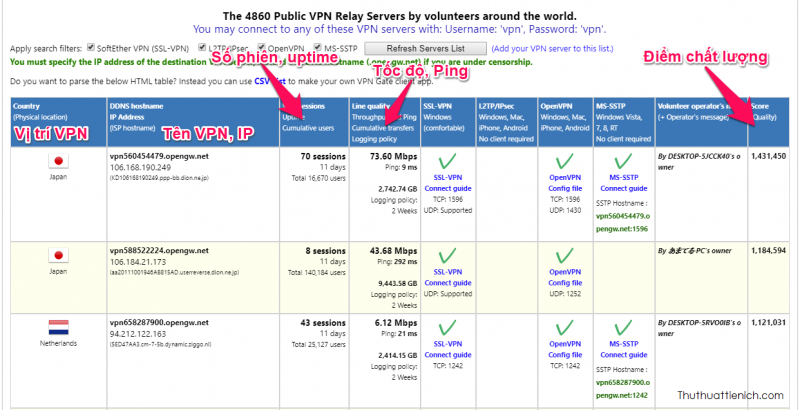This screenshot has width=800, height=410.
Task: Click MS-SSTP green checkmark in Netherlands row
Action: click(616, 326)
